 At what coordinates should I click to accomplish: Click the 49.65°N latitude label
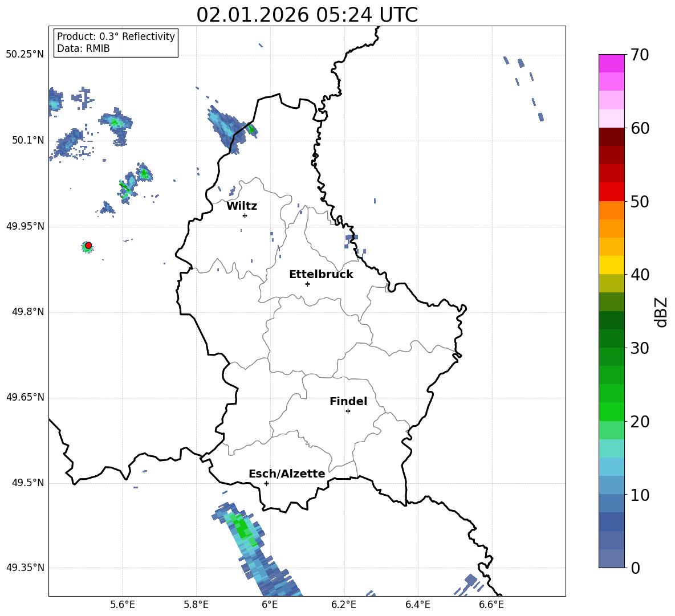pos(25,397)
